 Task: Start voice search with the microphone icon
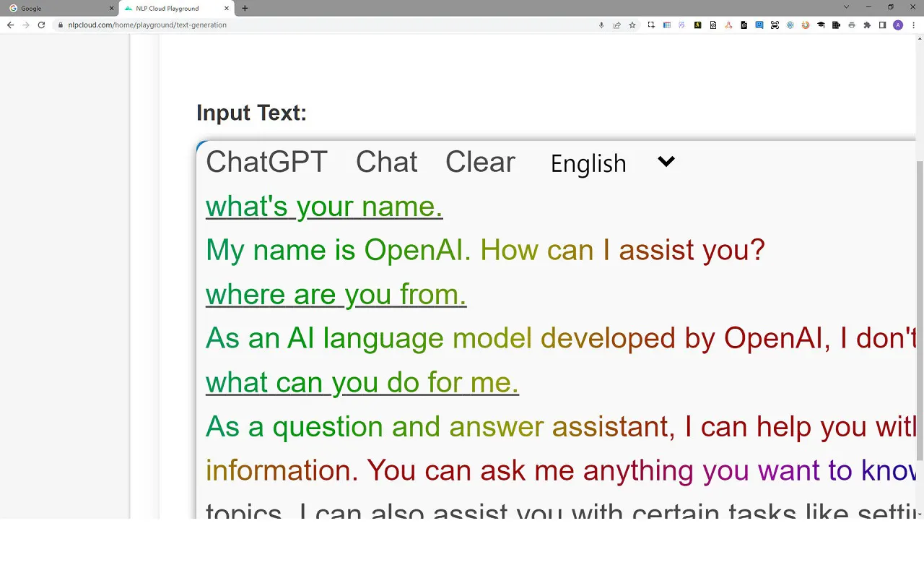601,25
